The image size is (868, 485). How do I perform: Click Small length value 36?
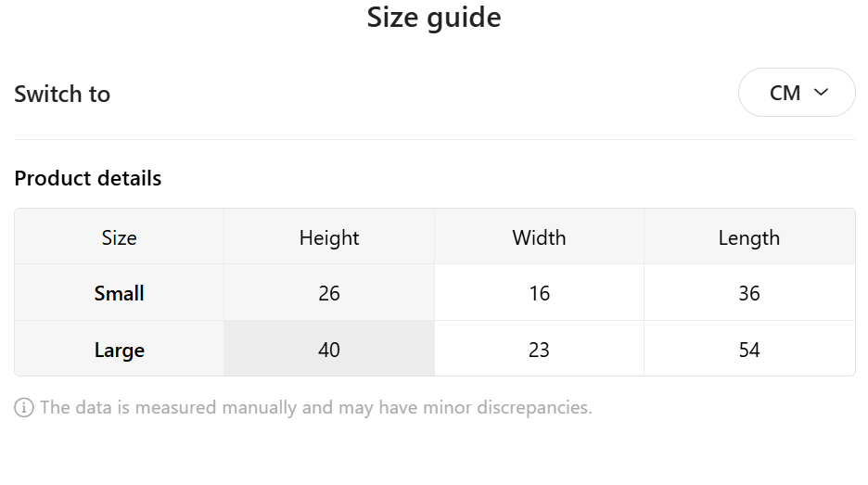click(x=748, y=293)
